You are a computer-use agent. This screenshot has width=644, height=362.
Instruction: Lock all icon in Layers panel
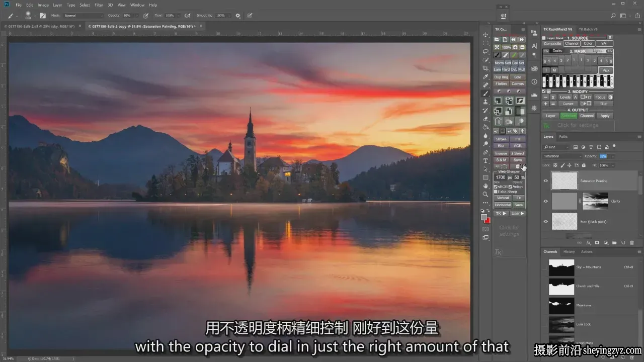(584, 165)
